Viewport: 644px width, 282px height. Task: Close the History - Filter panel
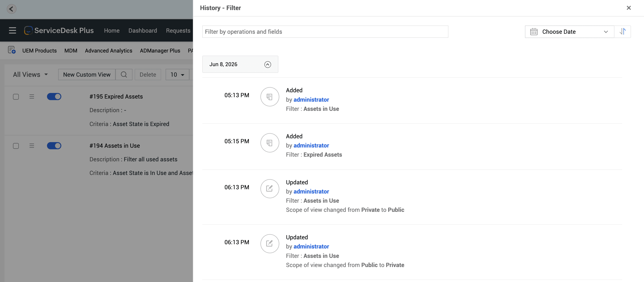click(x=629, y=8)
